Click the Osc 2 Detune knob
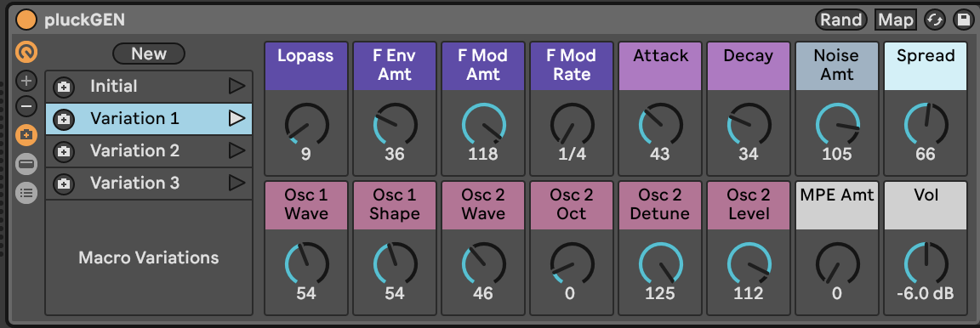The width and height of the screenshot is (980, 328). click(661, 263)
